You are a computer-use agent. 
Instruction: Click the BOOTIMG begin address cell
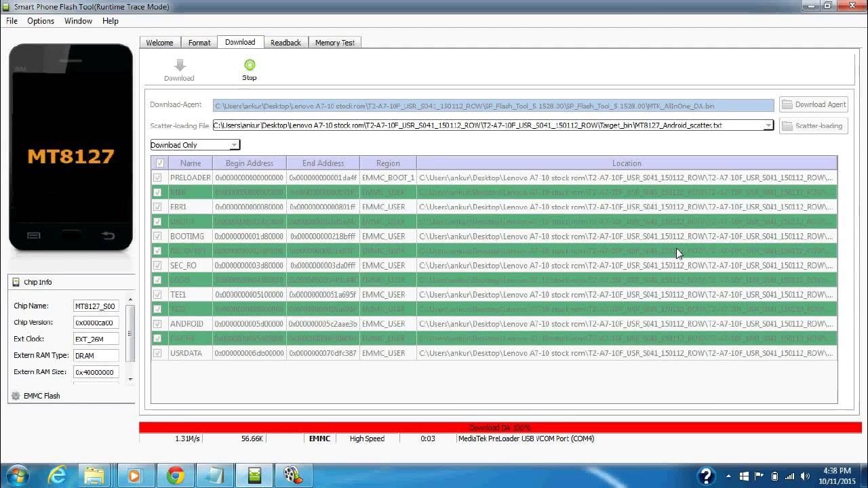click(x=250, y=236)
